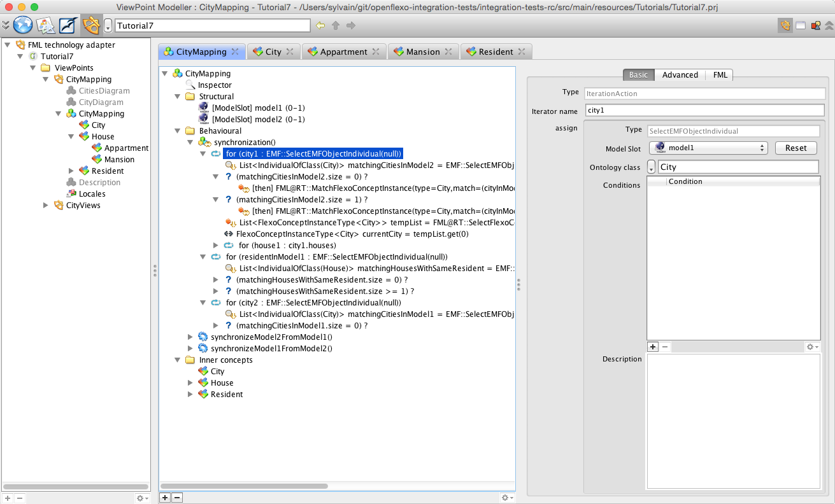
Task: Close the Resident tab
Action: (x=521, y=52)
